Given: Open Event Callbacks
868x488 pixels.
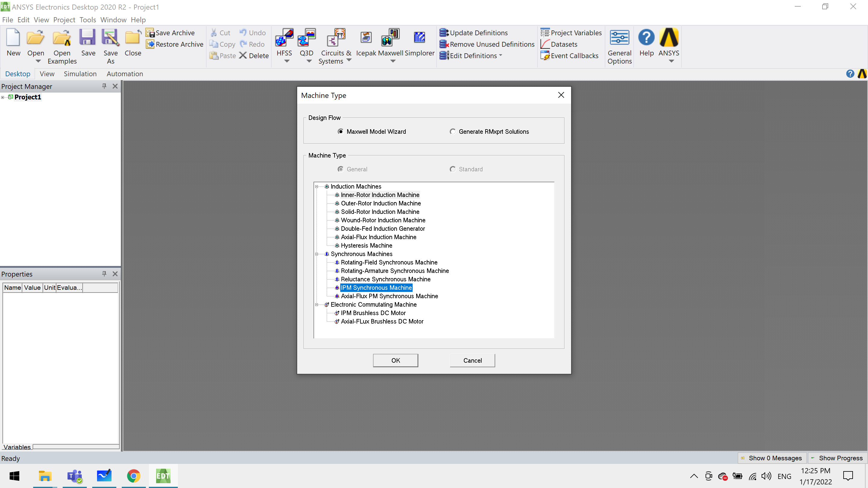Looking at the screenshot, I should point(569,55).
